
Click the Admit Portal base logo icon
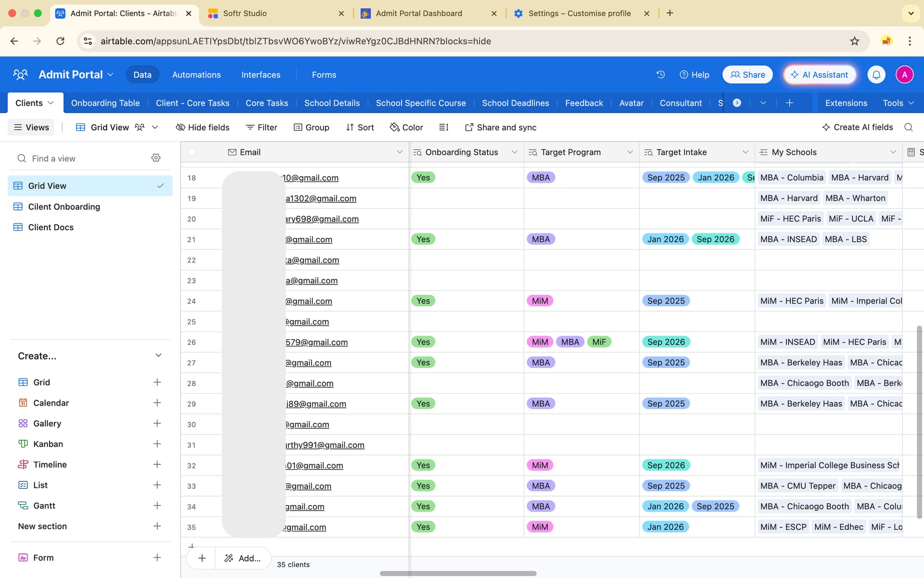pyautogui.click(x=20, y=75)
